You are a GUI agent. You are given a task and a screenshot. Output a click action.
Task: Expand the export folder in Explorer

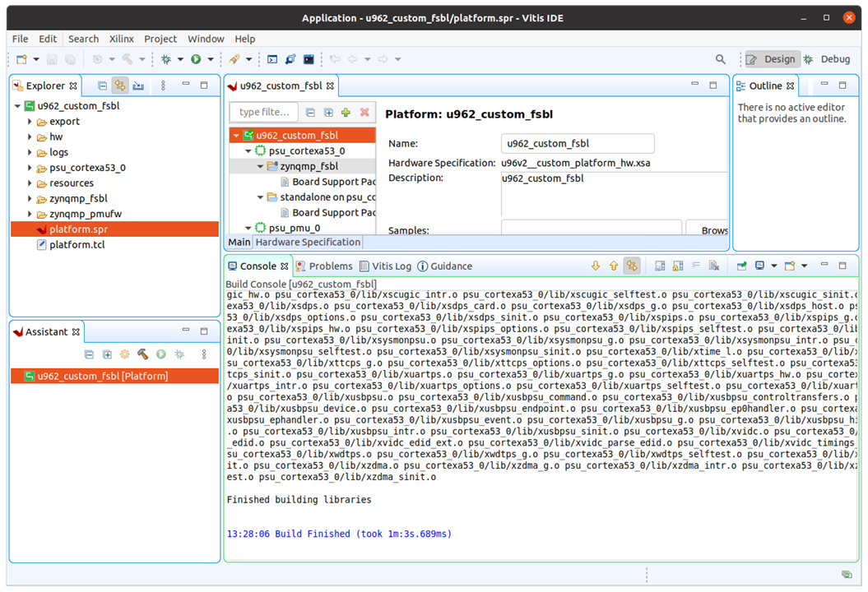click(x=30, y=122)
